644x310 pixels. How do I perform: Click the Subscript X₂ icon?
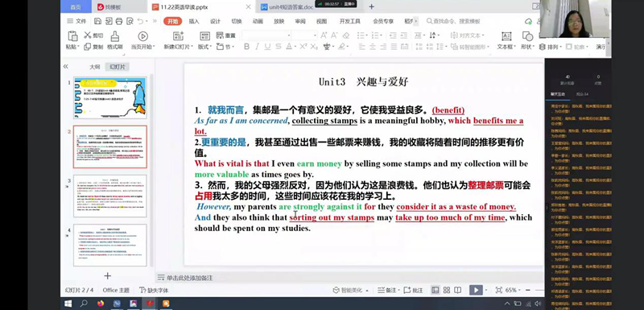tap(314, 47)
